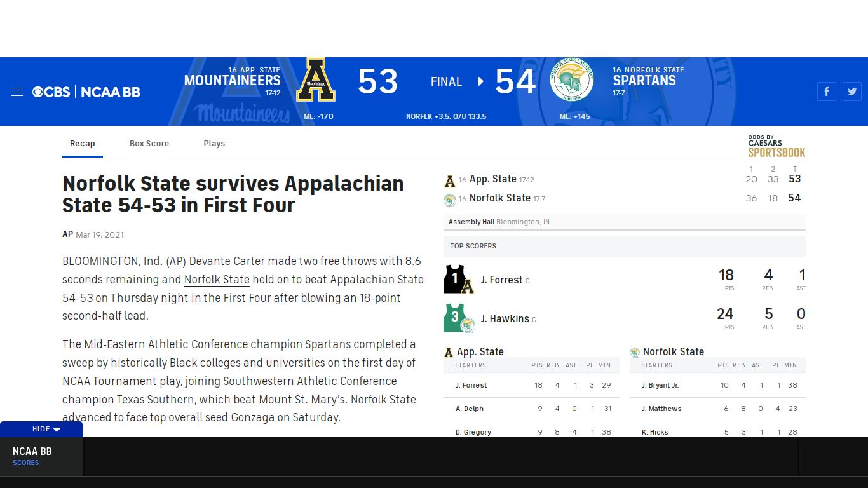This screenshot has height=488, width=868.
Task: Click ML: -170 moneyline
Action: 318,116
